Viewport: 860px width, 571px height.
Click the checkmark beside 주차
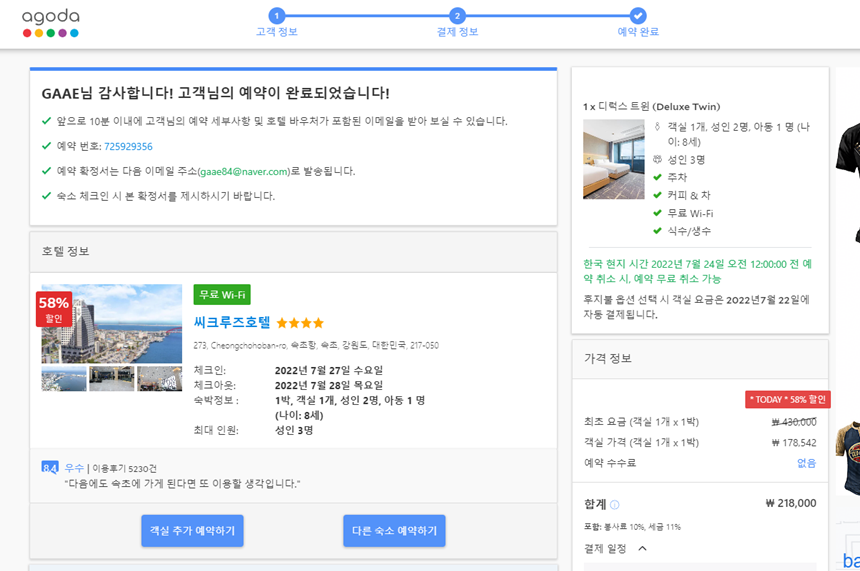tap(657, 177)
